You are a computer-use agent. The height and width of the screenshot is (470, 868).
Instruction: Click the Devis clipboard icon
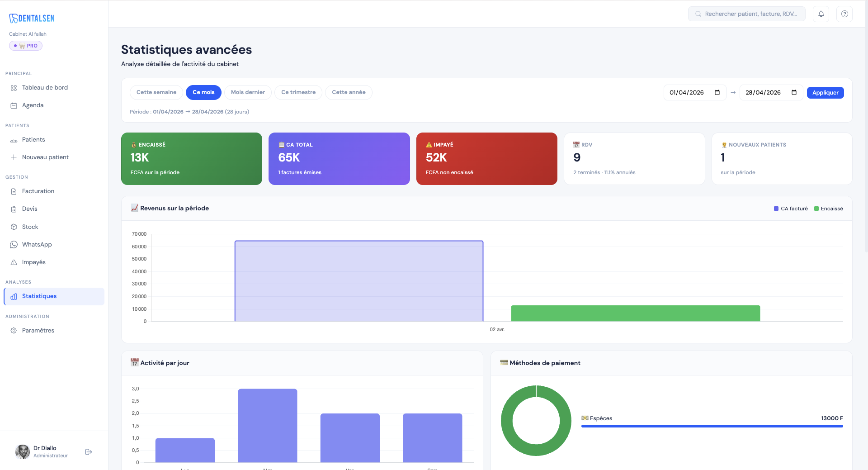tap(14, 209)
